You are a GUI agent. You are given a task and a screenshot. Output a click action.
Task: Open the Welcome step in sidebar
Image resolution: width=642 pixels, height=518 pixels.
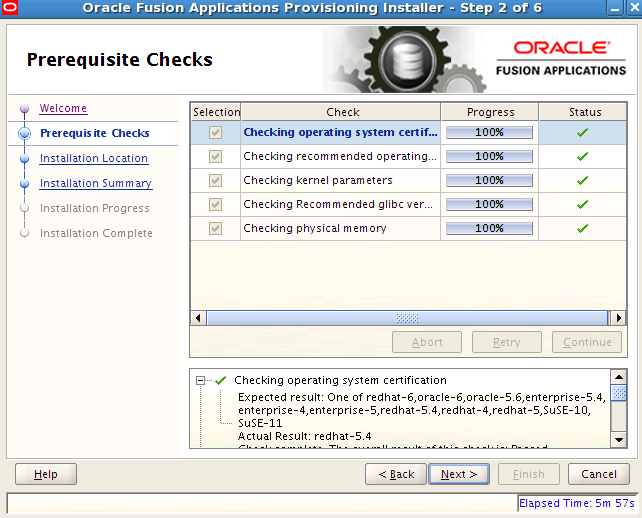point(63,108)
